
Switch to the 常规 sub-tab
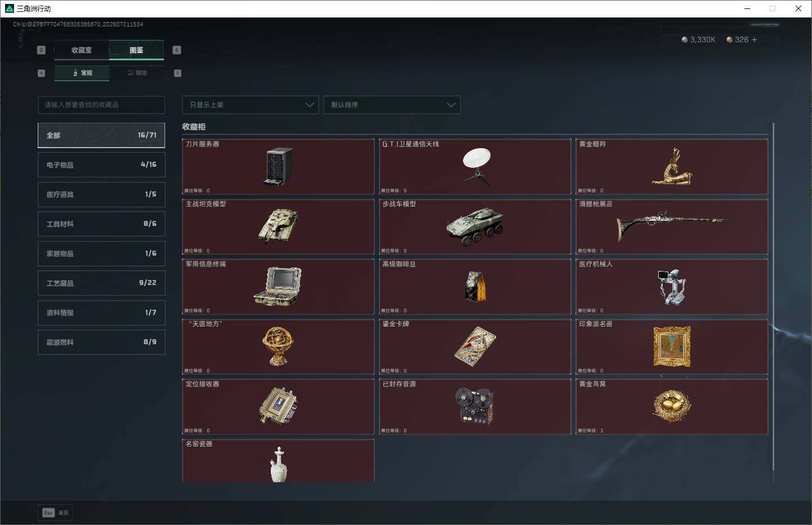coord(82,73)
